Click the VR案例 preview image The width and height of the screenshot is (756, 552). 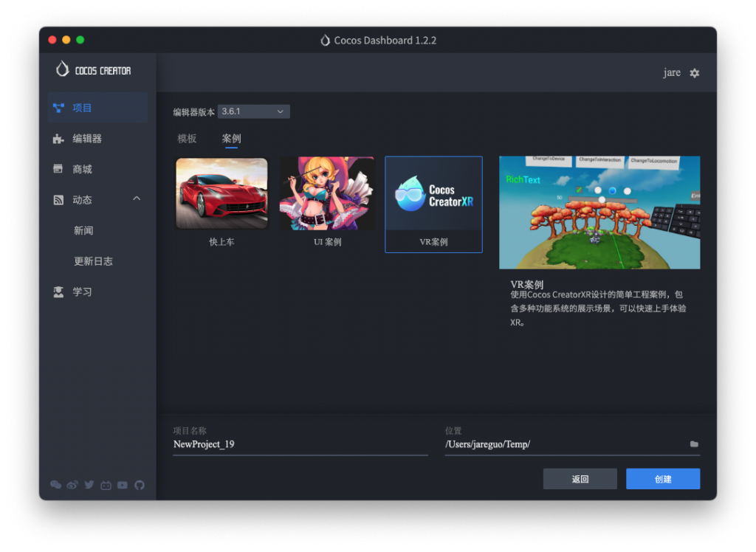599,213
